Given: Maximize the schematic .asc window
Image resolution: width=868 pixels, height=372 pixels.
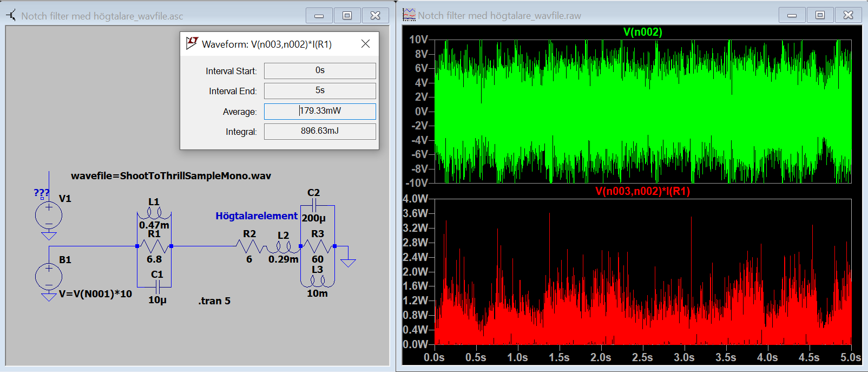Looking at the screenshot, I should (347, 16).
